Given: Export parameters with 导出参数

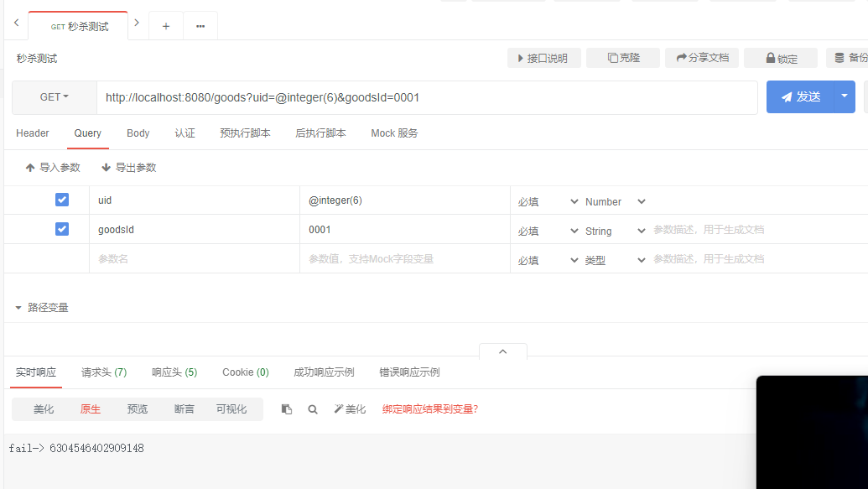Looking at the screenshot, I should pyautogui.click(x=129, y=167).
